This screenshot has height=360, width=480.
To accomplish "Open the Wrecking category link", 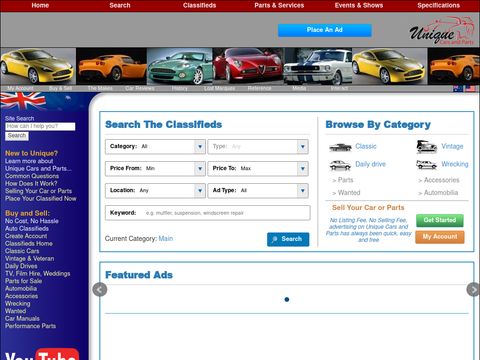I will point(455,164).
